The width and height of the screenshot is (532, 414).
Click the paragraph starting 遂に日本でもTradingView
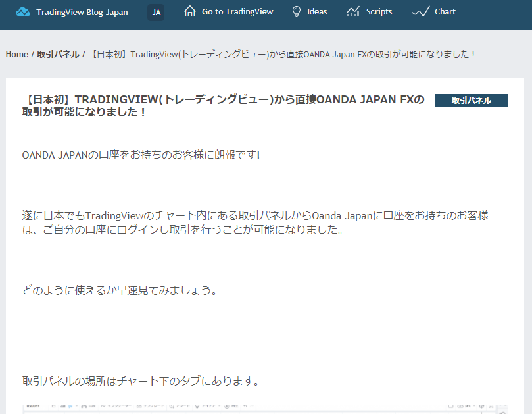coord(255,222)
